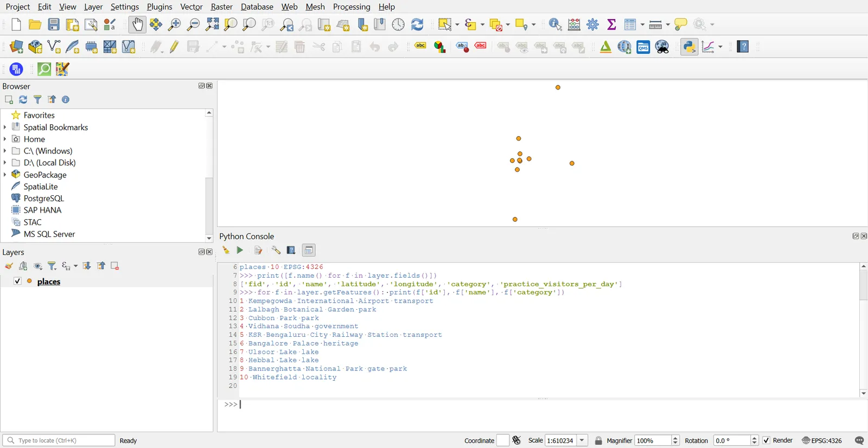
Task: Open the attribute table icon
Action: click(x=630, y=24)
